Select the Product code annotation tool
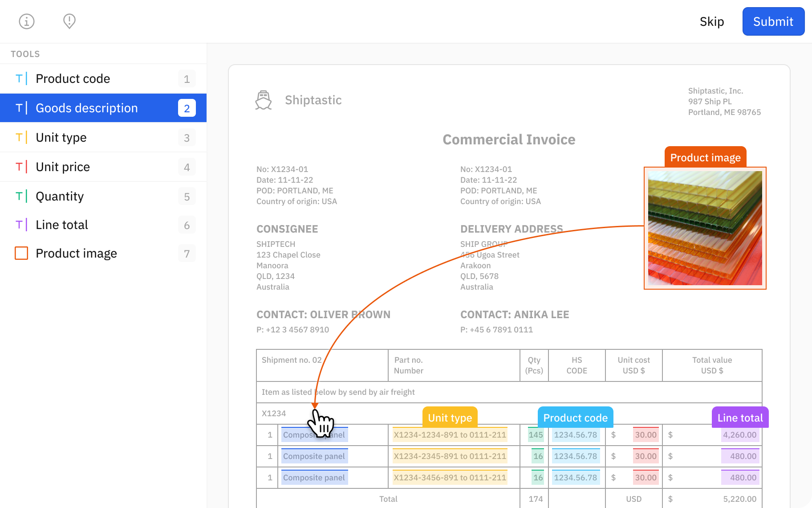This screenshot has height=508, width=812. [73, 78]
